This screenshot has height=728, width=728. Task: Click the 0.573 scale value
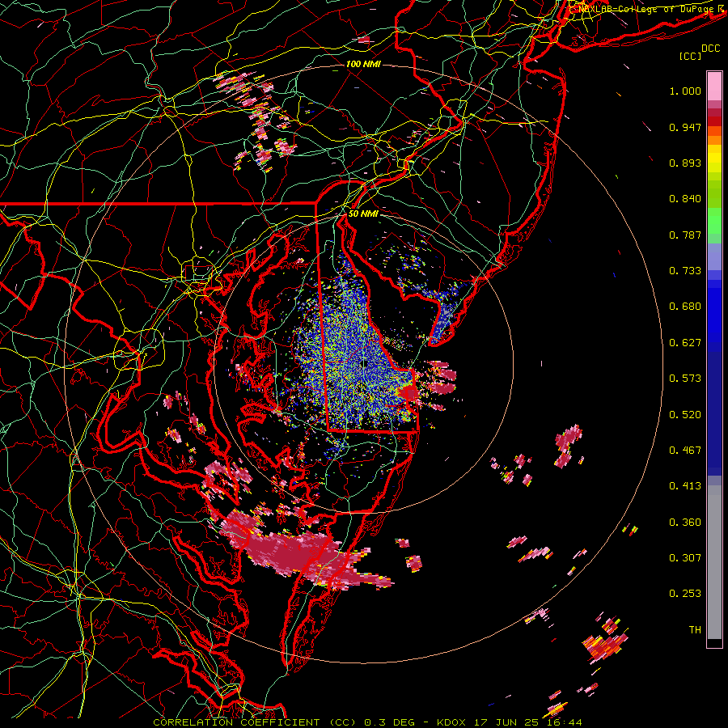click(685, 379)
